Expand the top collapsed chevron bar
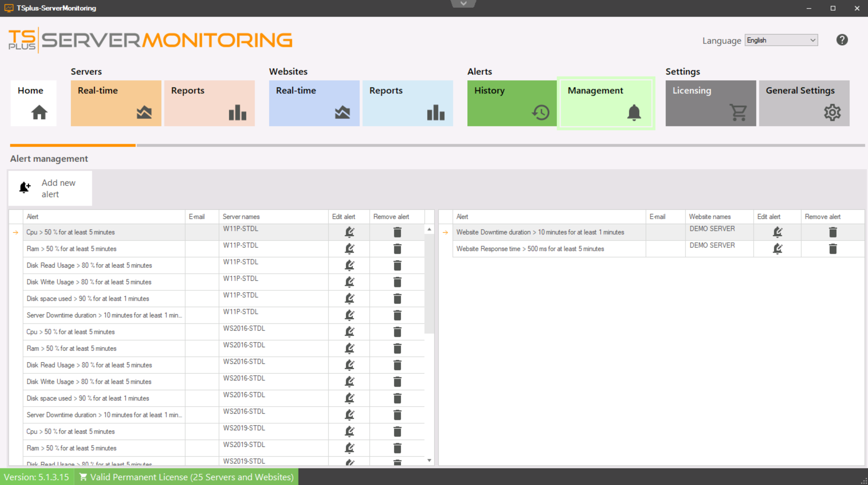Screen dimensions: 868x485 (463, 3)
